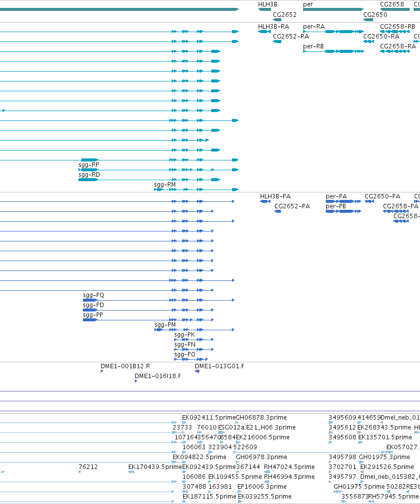420x504 pixels.
Task: Open the EK216006.5prime EST label
Action: click(x=263, y=437)
